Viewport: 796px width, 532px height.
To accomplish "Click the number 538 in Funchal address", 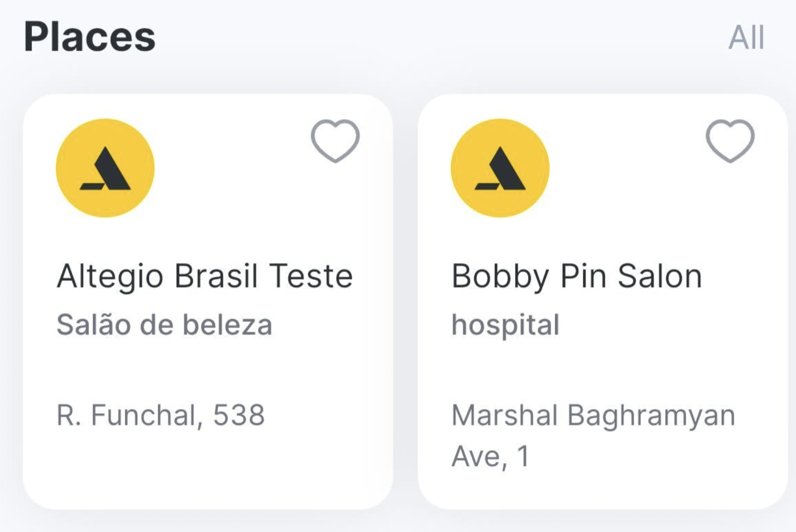I will 239,415.
